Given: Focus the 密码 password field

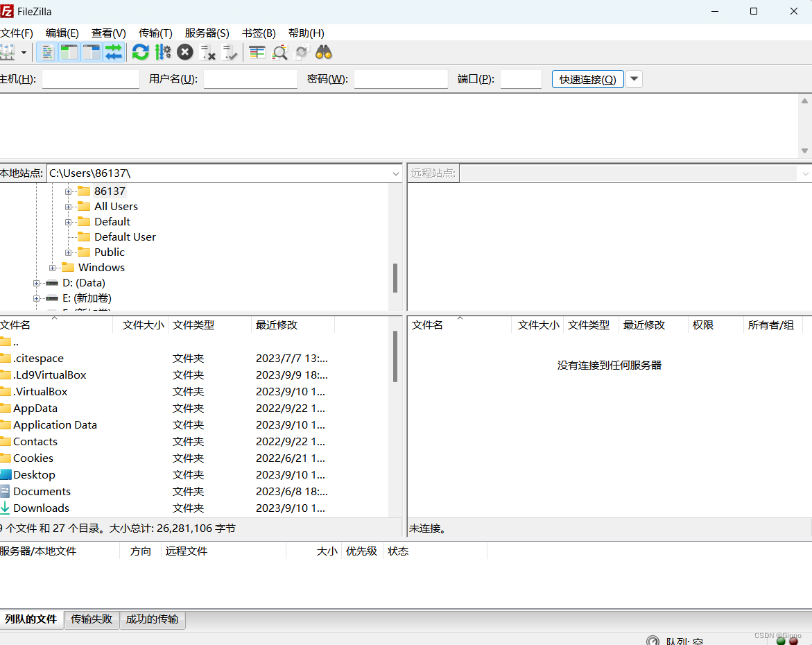Looking at the screenshot, I should 401,79.
